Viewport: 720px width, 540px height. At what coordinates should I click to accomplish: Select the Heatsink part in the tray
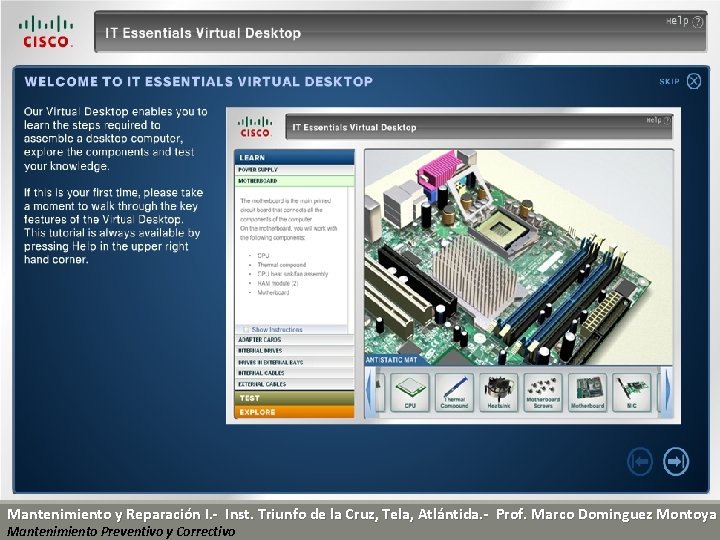(499, 392)
